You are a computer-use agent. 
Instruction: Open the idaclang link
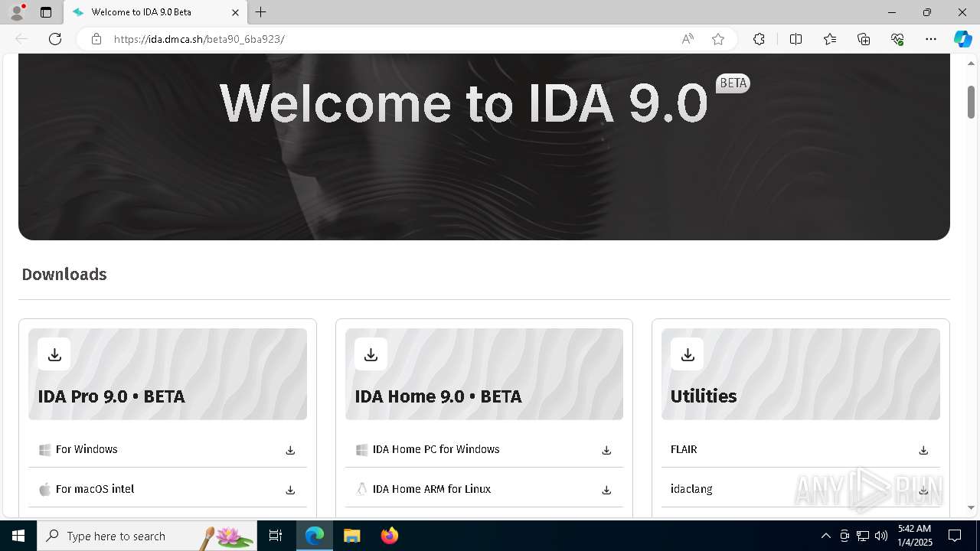(x=691, y=489)
